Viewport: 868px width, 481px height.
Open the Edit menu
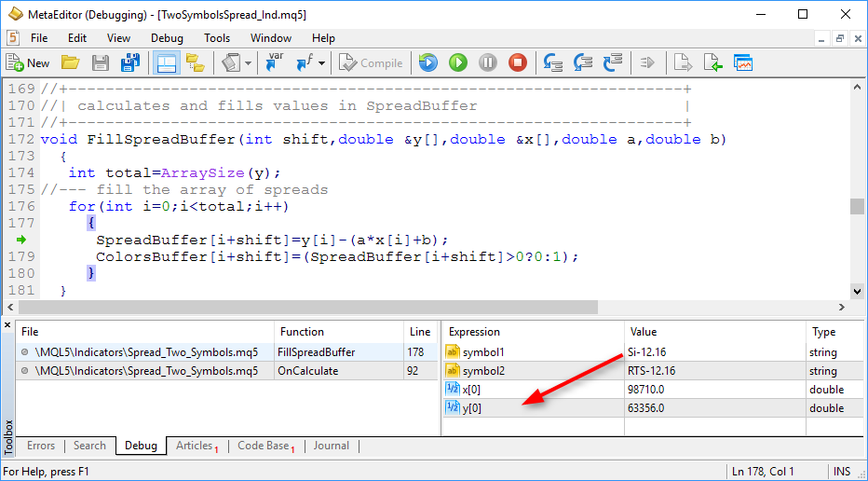(77, 38)
